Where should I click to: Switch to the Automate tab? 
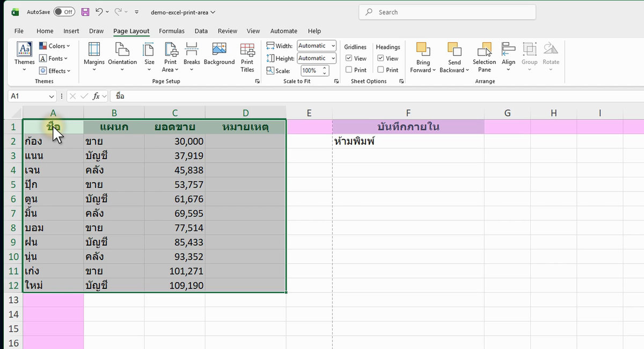click(x=283, y=31)
